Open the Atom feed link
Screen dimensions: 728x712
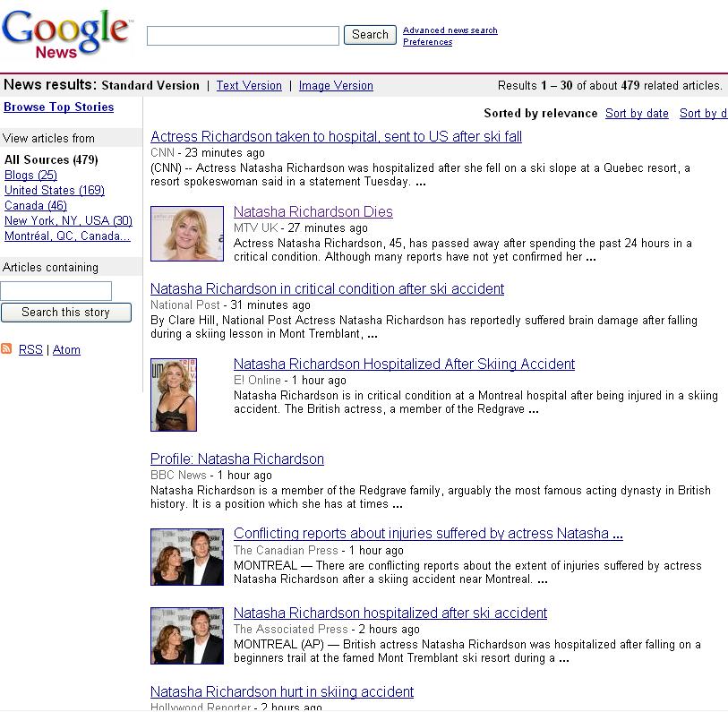click(x=66, y=349)
